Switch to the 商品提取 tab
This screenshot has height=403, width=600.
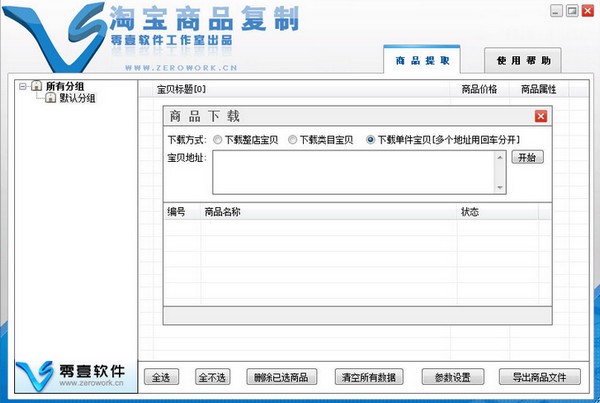[x=422, y=60]
